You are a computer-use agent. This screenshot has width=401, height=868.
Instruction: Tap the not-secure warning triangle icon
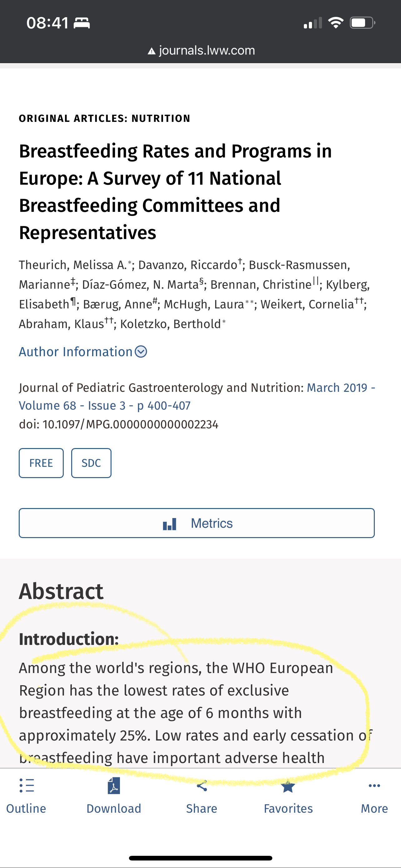click(152, 51)
